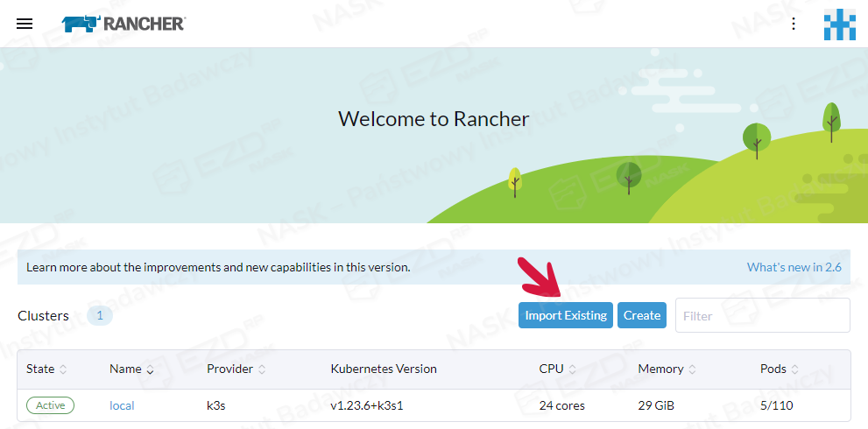
Task: Open the hamburger navigation menu
Action: tap(25, 24)
